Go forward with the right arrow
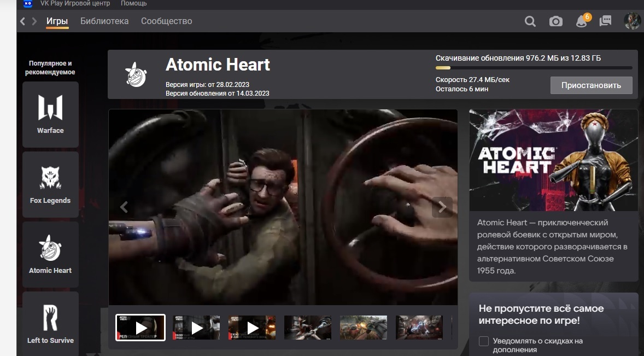 (34, 21)
